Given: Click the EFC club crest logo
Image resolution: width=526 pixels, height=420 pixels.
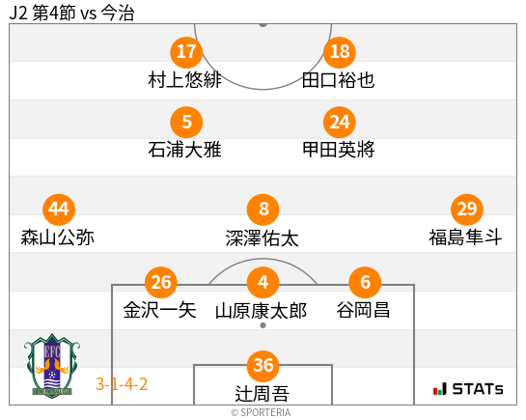Looking at the screenshot, I should click(52, 366).
